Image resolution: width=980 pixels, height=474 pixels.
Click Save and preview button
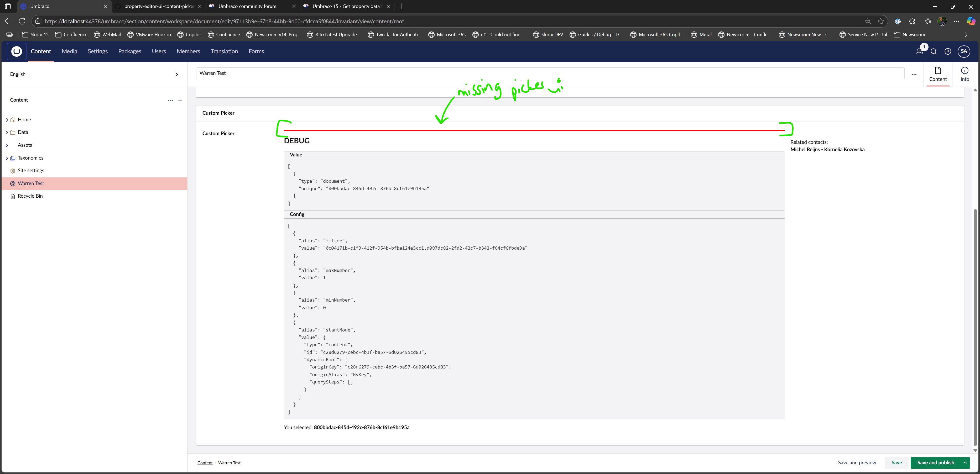pos(857,463)
